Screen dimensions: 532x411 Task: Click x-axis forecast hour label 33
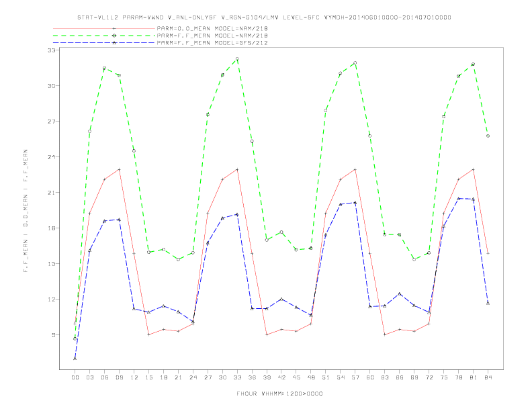pyautogui.click(x=237, y=377)
